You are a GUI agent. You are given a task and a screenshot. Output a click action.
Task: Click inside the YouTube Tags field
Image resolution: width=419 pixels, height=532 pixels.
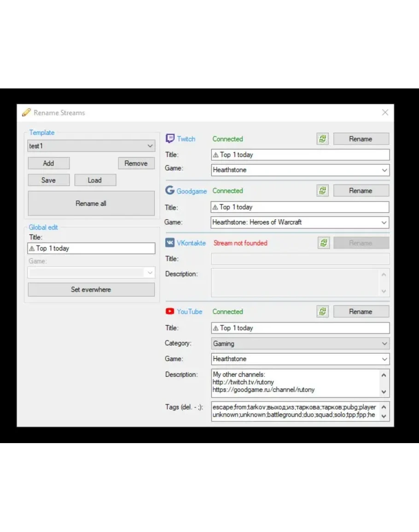click(x=295, y=412)
